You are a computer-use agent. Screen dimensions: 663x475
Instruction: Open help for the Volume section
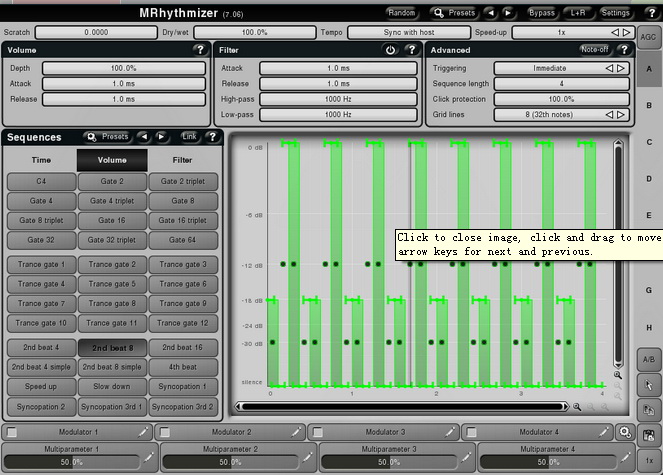click(200, 49)
